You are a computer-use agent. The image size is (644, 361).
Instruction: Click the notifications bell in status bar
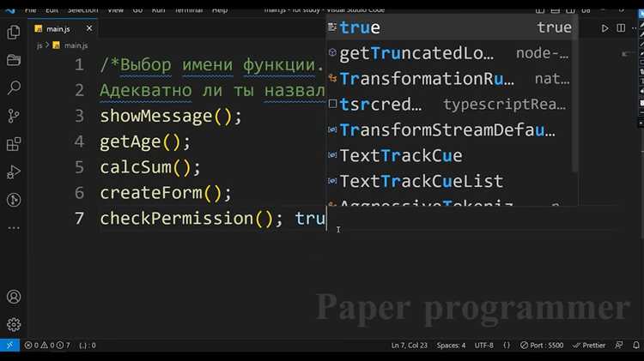[x=634, y=346]
